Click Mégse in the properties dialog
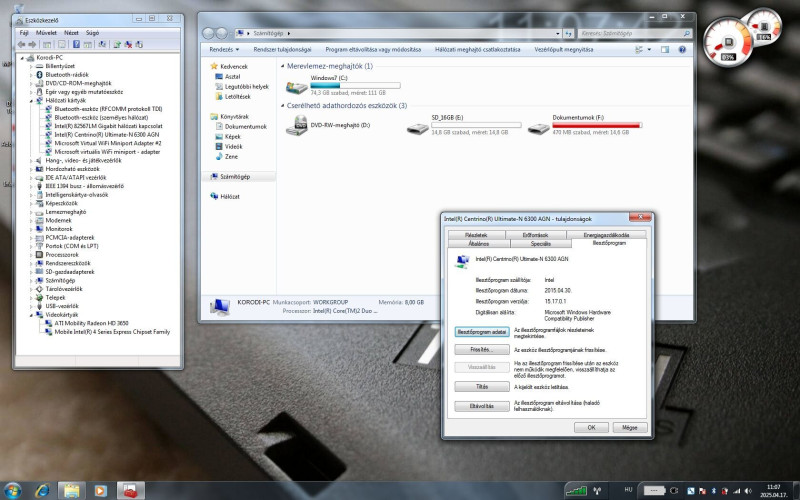The height and width of the screenshot is (500, 800). [630, 428]
